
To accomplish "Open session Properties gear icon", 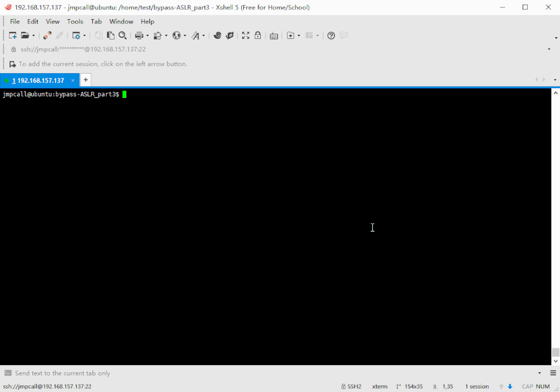I will pos(76,35).
